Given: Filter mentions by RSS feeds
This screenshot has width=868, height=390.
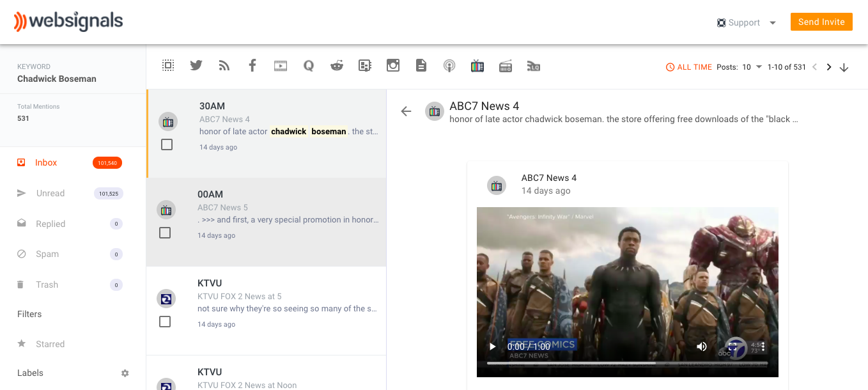Looking at the screenshot, I should pos(224,65).
